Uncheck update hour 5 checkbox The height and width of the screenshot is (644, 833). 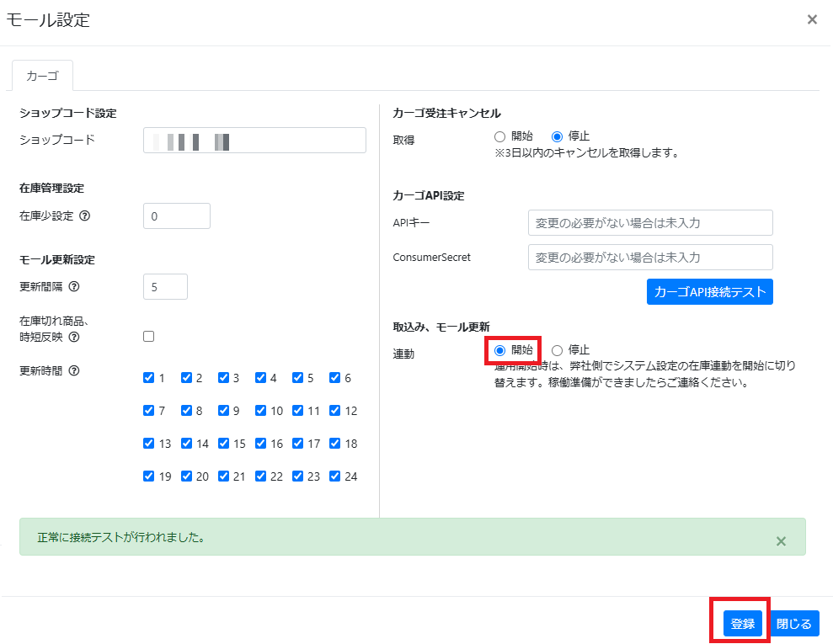click(x=297, y=377)
